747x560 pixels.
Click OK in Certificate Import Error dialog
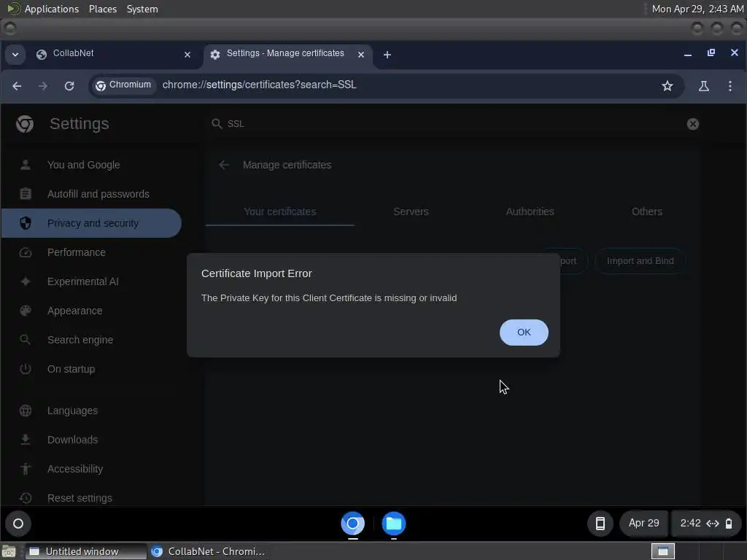[524, 332]
